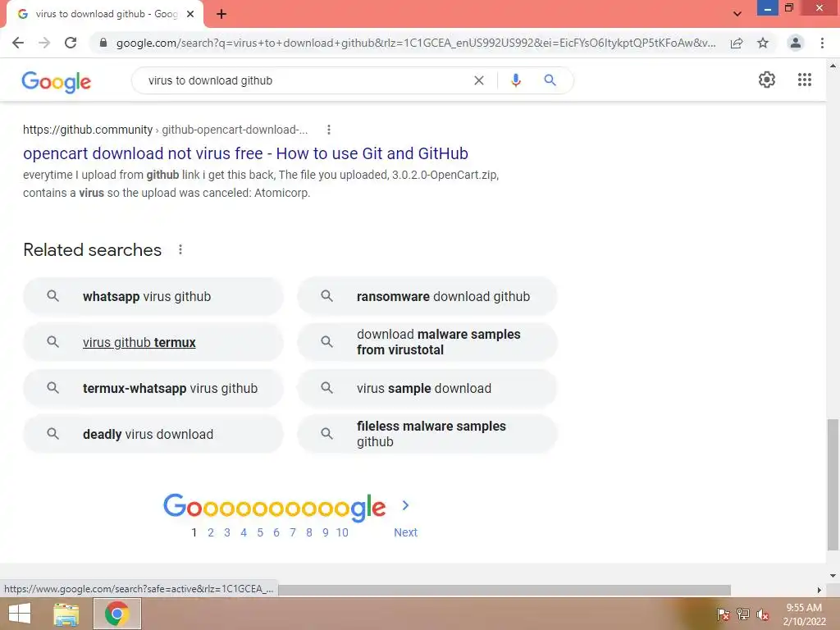The image size is (840, 630).
Task: Go to results page 3
Action: 227,532
